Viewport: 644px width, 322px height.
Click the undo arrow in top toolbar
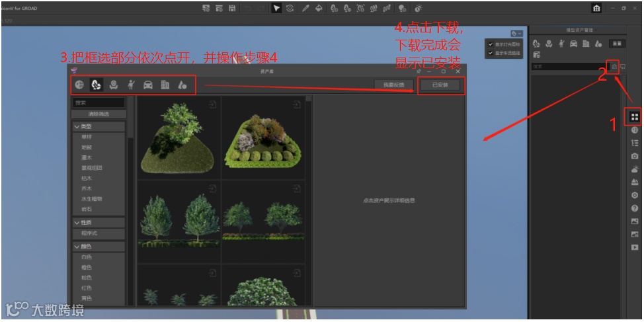248,8
